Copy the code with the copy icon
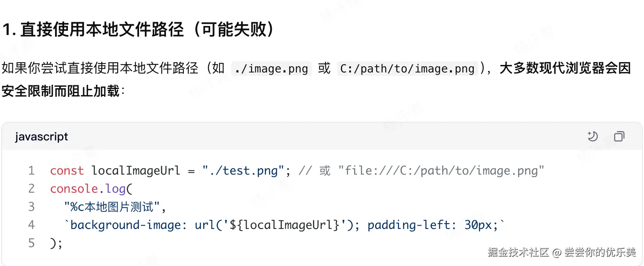Viewport: 644px width, 266px height. [619, 136]
